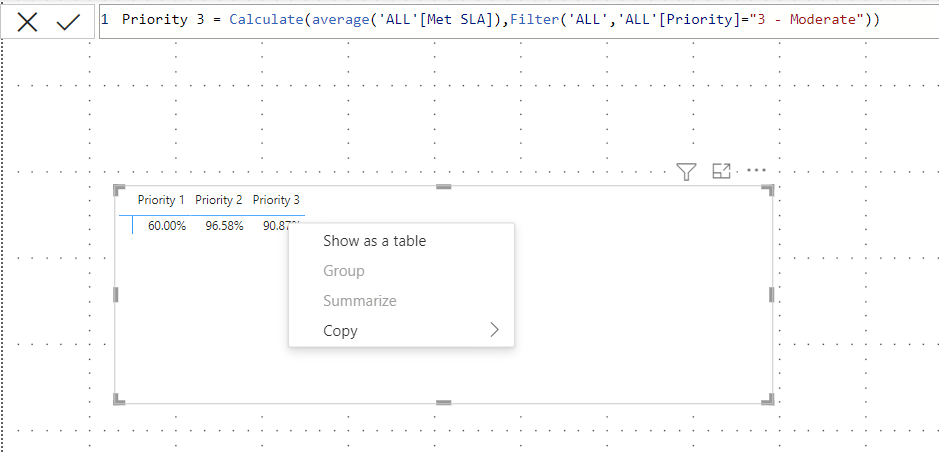Click the bottom-left resize handle of the visual
939x454 pixels.
(119, 399)
